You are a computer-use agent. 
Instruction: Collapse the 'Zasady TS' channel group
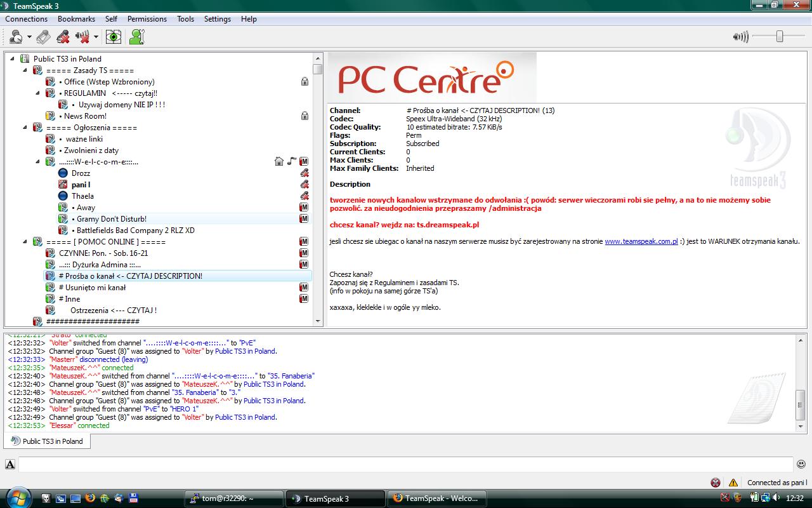pyautogui.click(x=25, y=70)
